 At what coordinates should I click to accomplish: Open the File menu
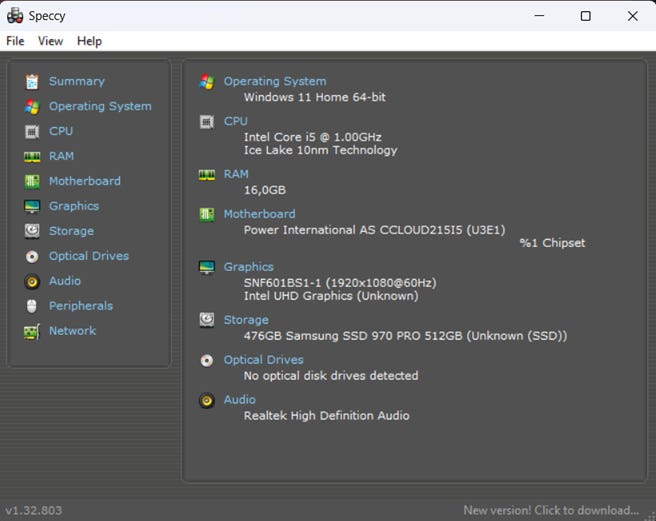[15, 41]
